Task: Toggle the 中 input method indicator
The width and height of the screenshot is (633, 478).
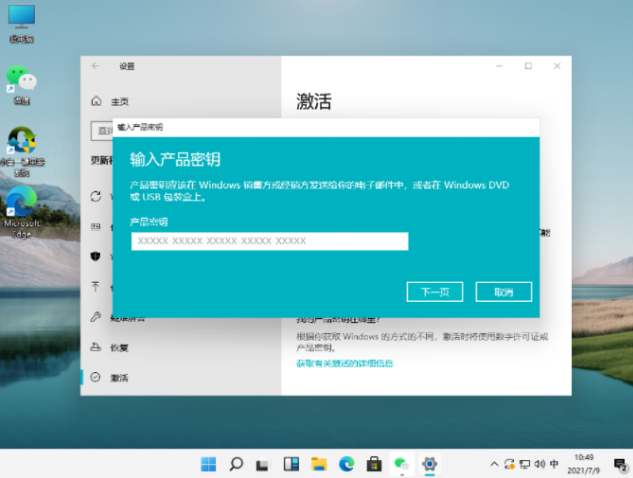Action: click(x=555, y=464)
